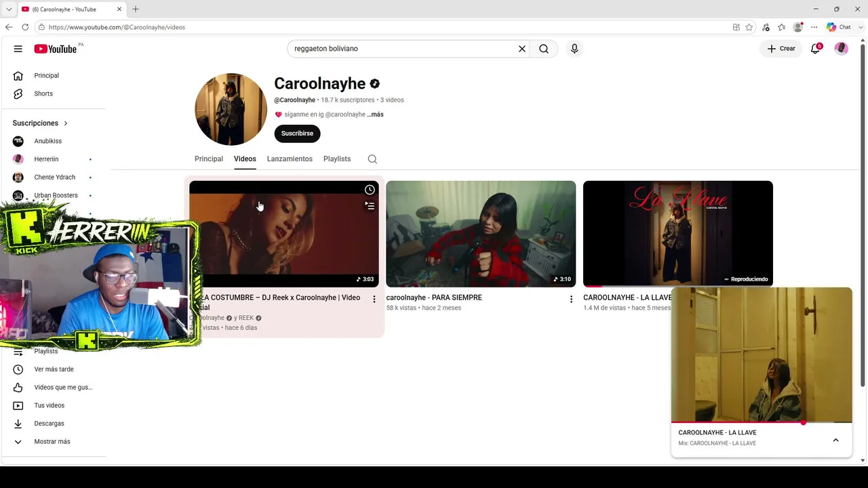Expand the Suscripciones section chevron

click(x=66, y=123)
